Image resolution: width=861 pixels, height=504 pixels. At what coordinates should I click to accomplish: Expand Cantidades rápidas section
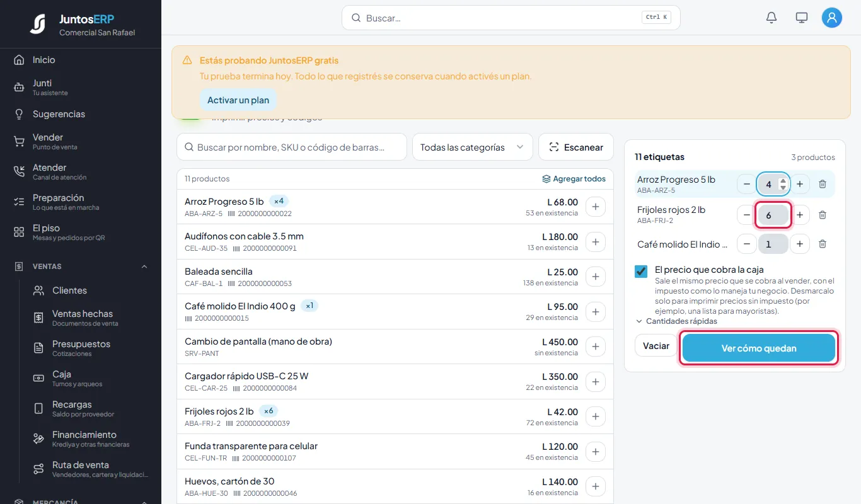(676, 321)
